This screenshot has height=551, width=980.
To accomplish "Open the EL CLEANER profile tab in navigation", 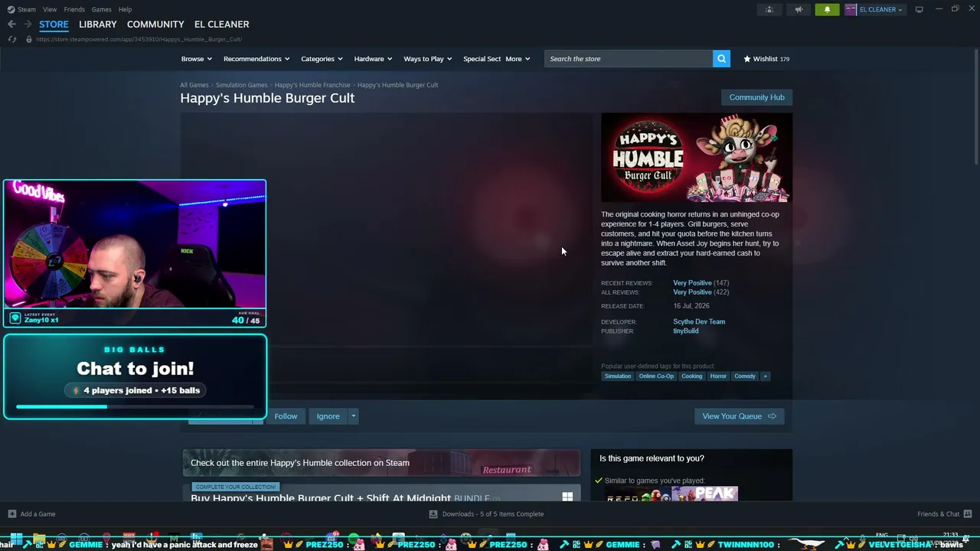I will point(221,24).
